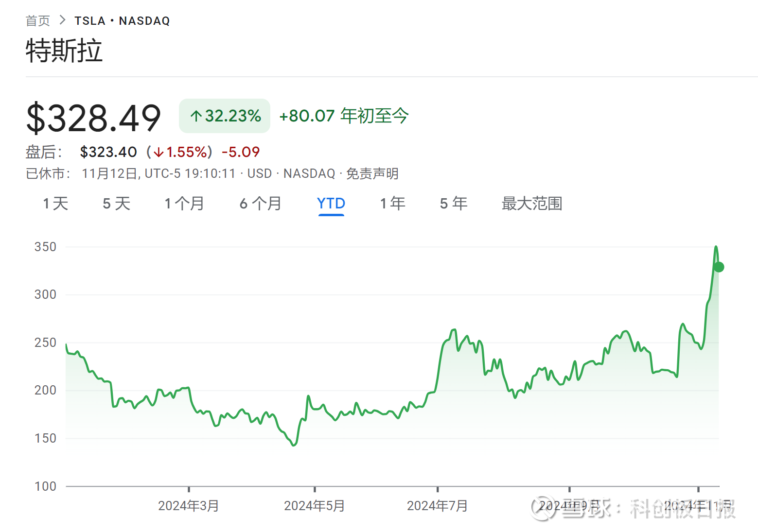
Task: Switch to the 6个月 view
Action: tap(261, 204)
